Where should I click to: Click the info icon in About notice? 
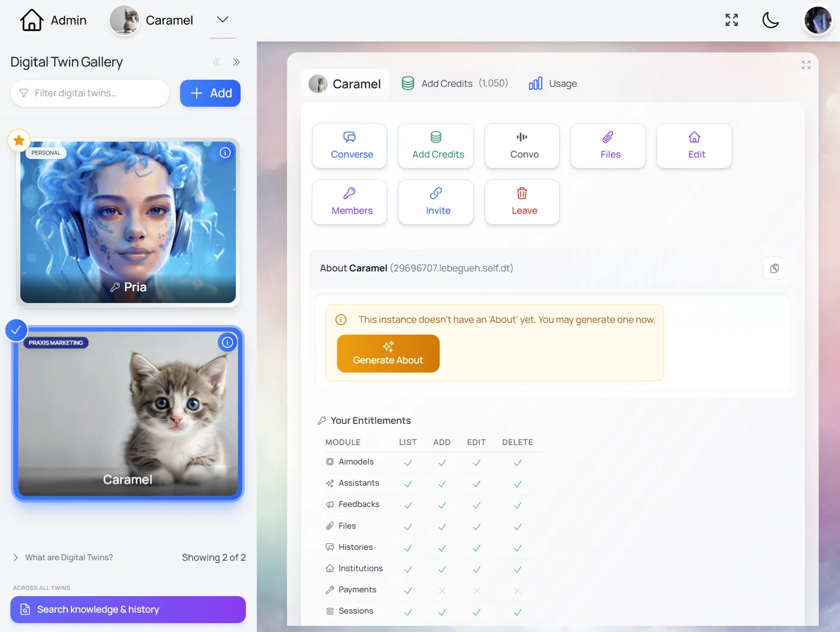point(341,320)
